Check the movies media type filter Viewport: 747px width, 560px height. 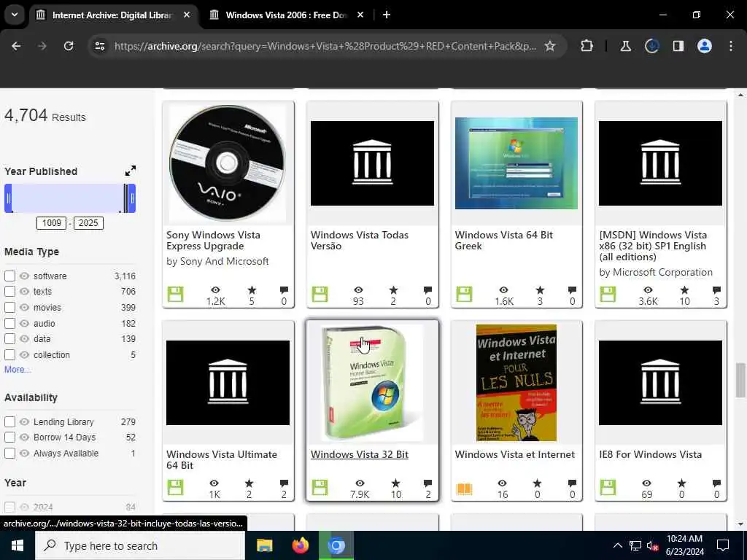pos(9,308)
